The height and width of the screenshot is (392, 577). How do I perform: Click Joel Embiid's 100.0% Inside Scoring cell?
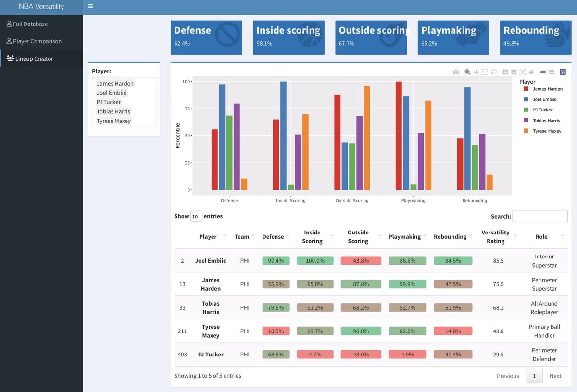[x=315, y=261]
